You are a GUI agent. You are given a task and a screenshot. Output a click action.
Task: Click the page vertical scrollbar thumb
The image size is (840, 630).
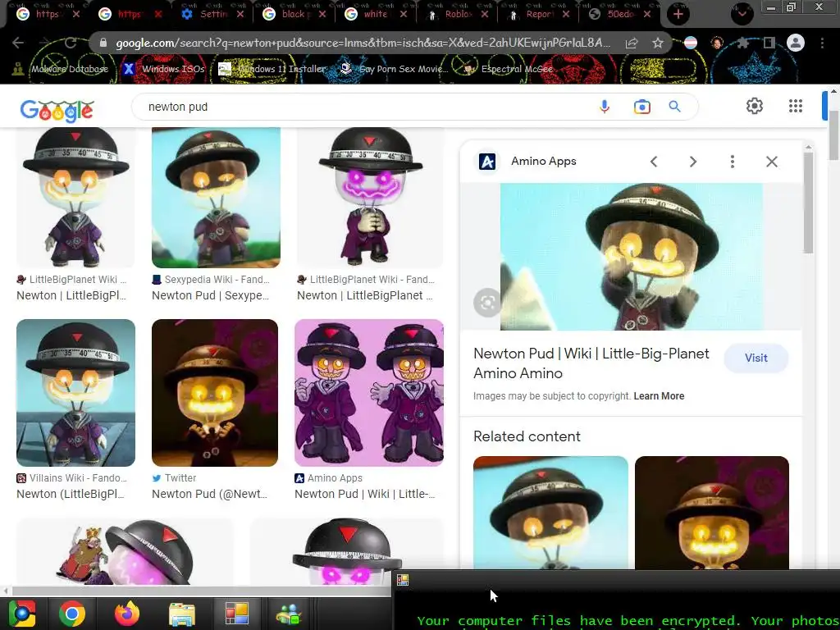833,135
